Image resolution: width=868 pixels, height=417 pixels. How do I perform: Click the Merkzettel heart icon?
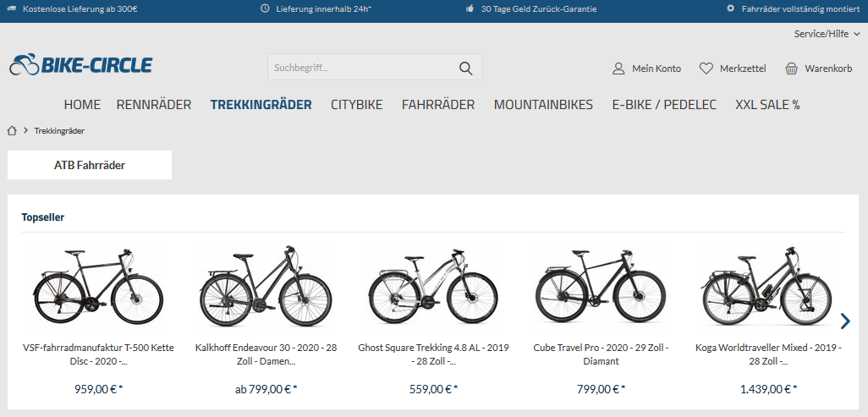[706, 69]
